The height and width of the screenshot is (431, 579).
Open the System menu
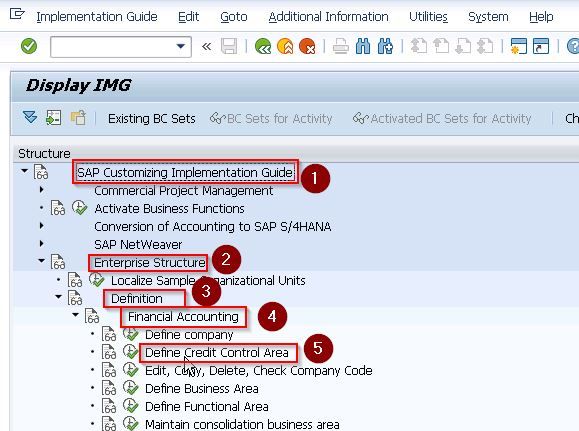pos(488,17)
